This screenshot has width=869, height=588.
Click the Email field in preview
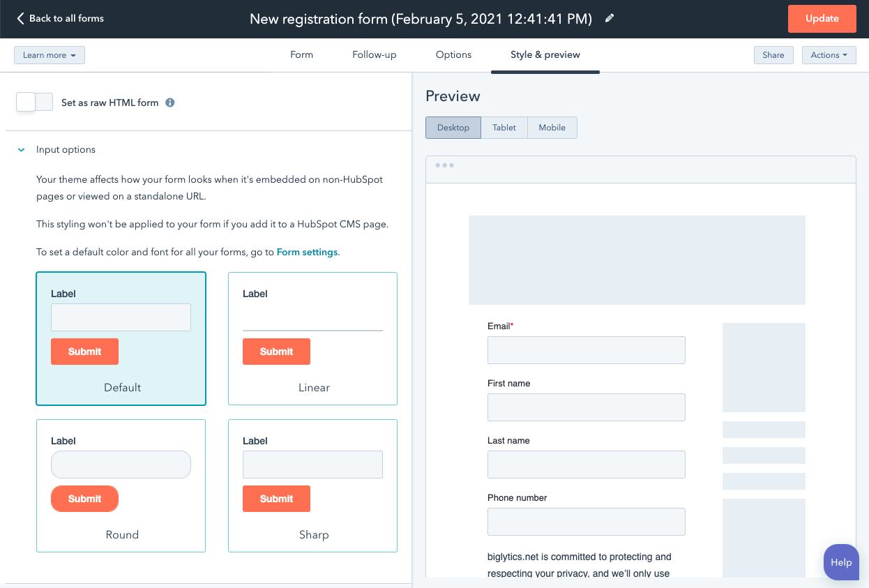coord(586,350)
